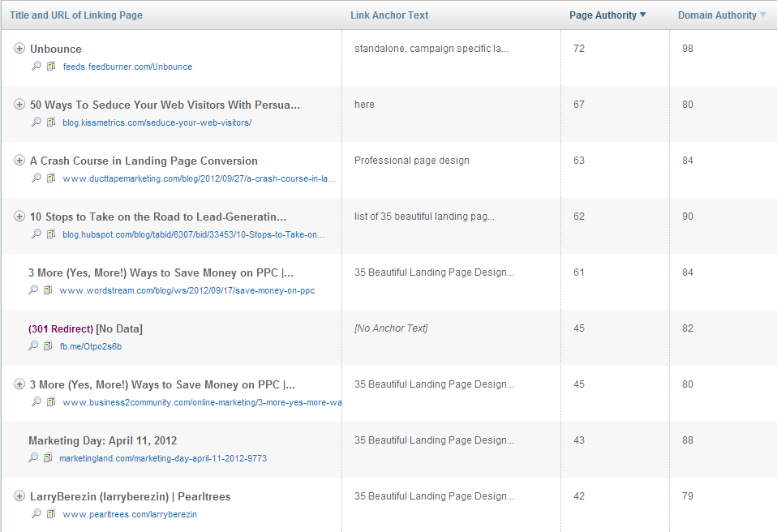Click 10 Stops to Take title
The height and width of the screenshot is (532, 777).
point(158,217)
